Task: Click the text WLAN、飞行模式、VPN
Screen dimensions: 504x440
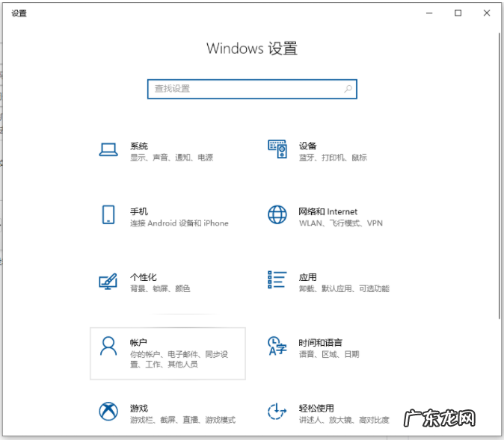Action: [341, 223]
